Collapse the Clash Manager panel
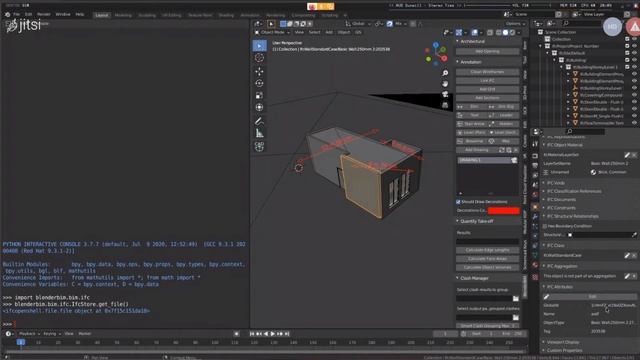The height and width of the screenshot is (360, 640). coord(474,278)
